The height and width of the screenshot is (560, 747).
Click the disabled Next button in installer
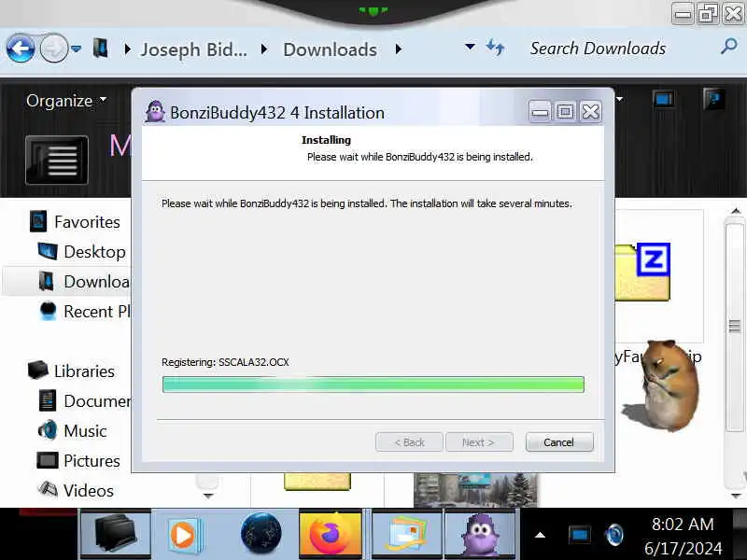479,442
